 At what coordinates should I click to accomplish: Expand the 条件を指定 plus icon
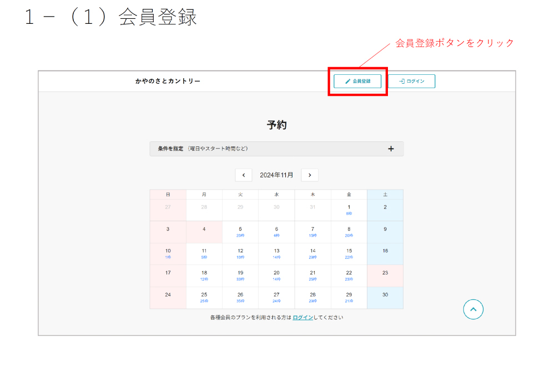[x=391, y=149]
